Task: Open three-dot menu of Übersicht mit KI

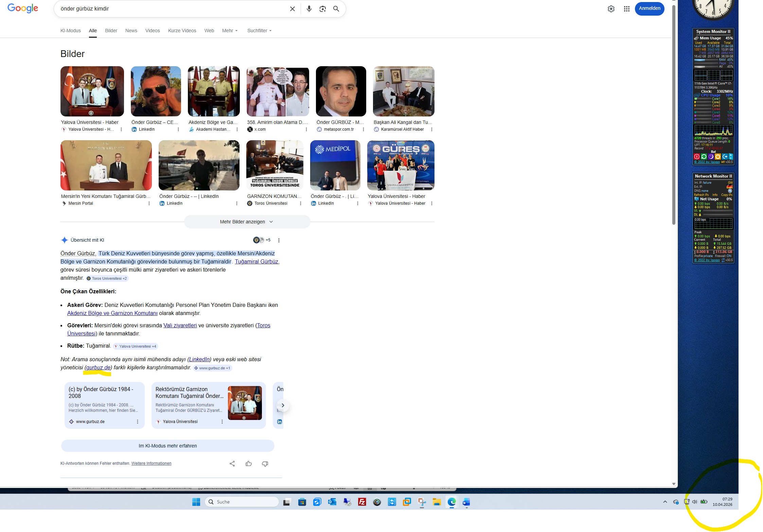Action: 279,240
